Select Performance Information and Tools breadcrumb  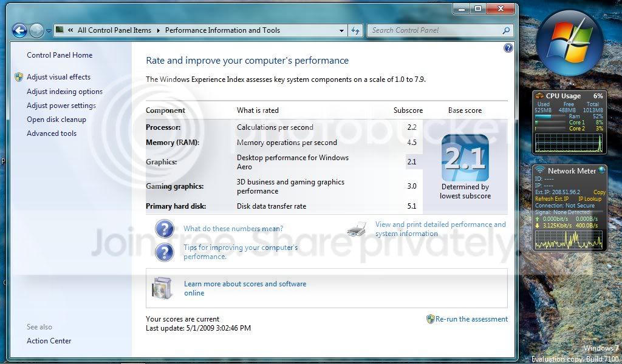pos(222,30)
